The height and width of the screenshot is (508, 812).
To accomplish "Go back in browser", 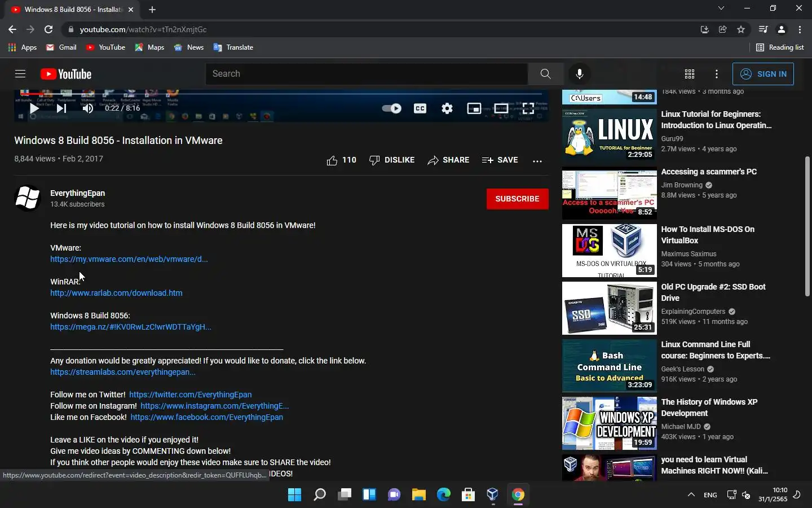I will coord(12,29).
